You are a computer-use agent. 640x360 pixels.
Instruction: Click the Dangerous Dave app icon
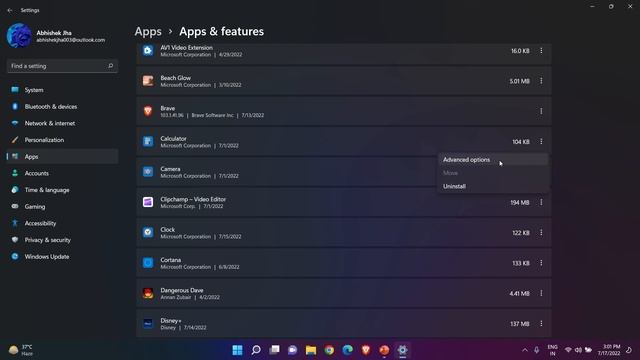click(148, 293)
